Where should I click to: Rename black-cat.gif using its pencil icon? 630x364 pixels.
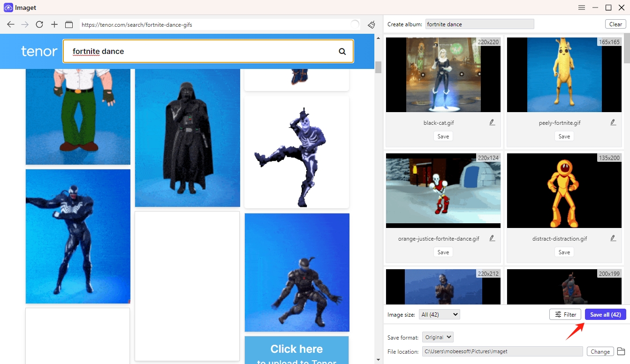point(492,122)
